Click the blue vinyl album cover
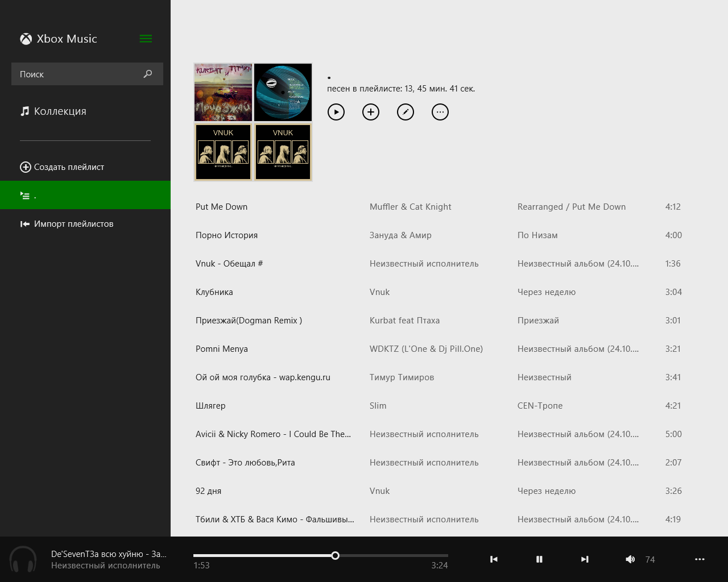The image size is (728, 582). (x=283, y=93)
